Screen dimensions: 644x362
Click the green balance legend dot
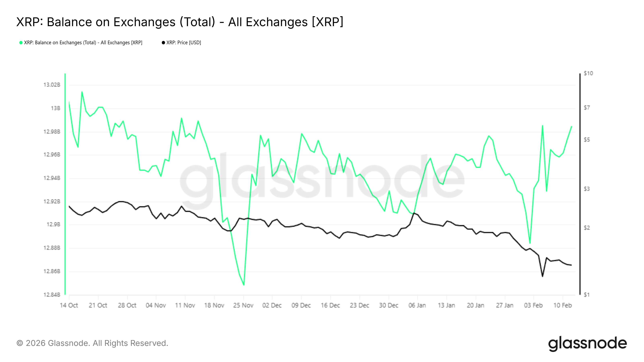(x=21, y=43)
